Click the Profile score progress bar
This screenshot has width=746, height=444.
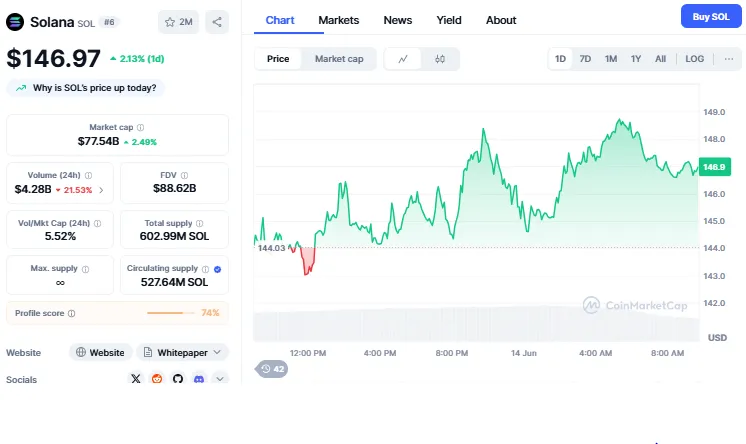[171, 313]
